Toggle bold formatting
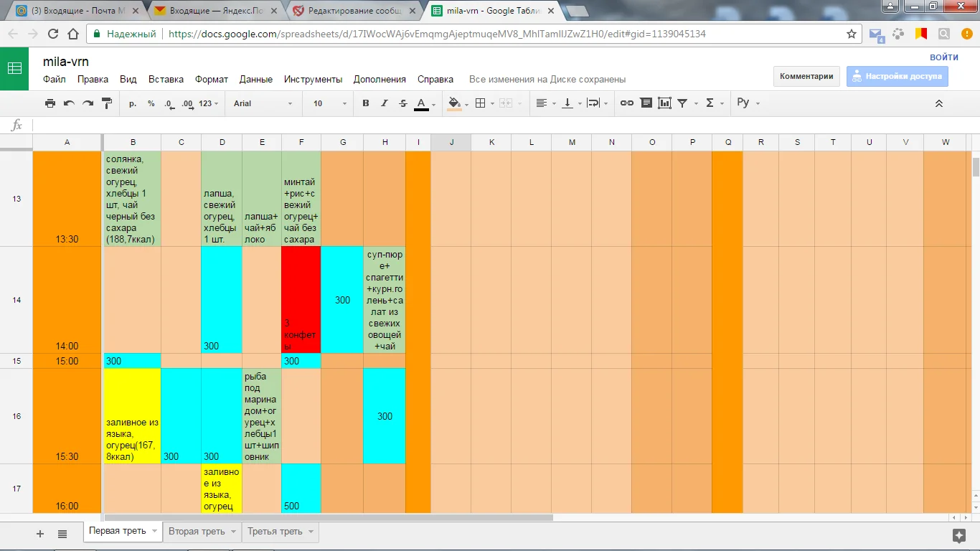The width and height of the screenshot is (980, 551). (x=366, y=103)
